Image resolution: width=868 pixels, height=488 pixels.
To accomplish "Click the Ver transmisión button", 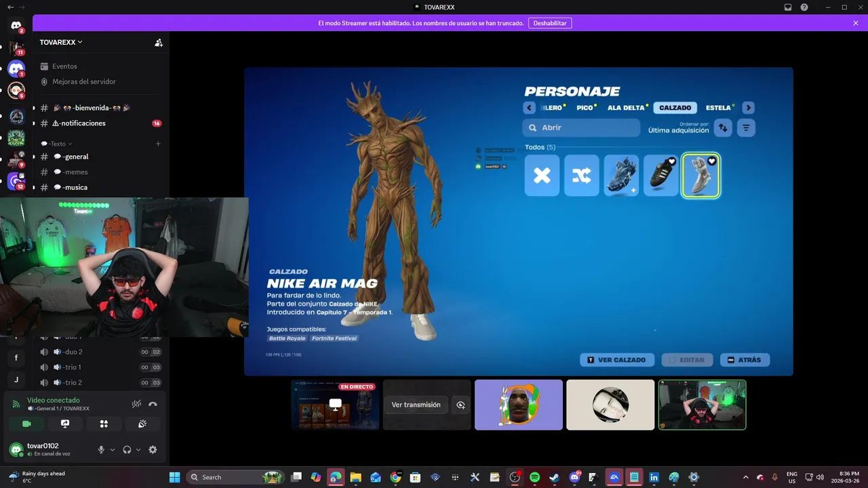I will (416, 405).
